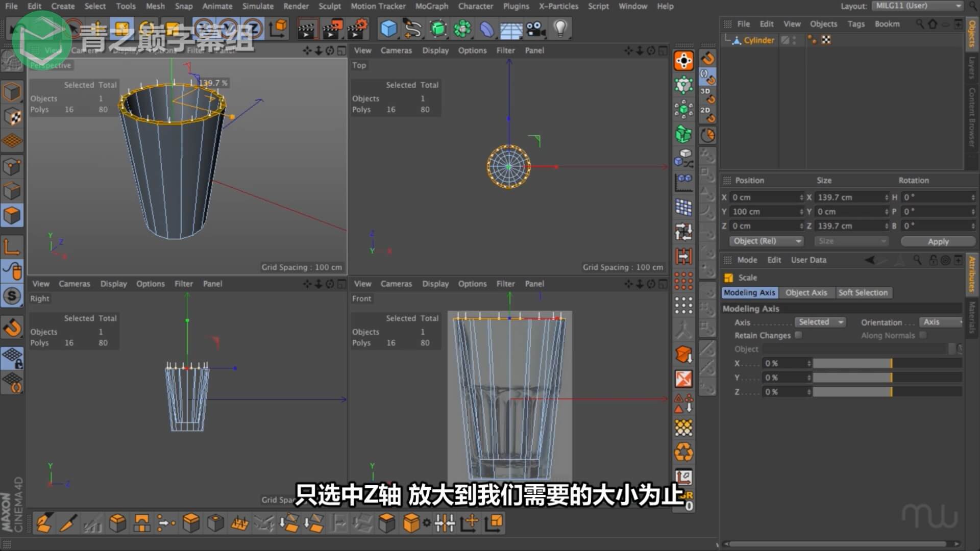
Task: Select the Knife tool
Action: (x=68, y=523)
